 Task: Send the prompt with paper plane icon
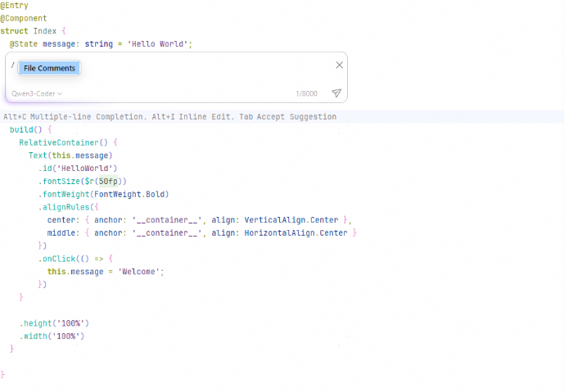(x=336, y=93)
